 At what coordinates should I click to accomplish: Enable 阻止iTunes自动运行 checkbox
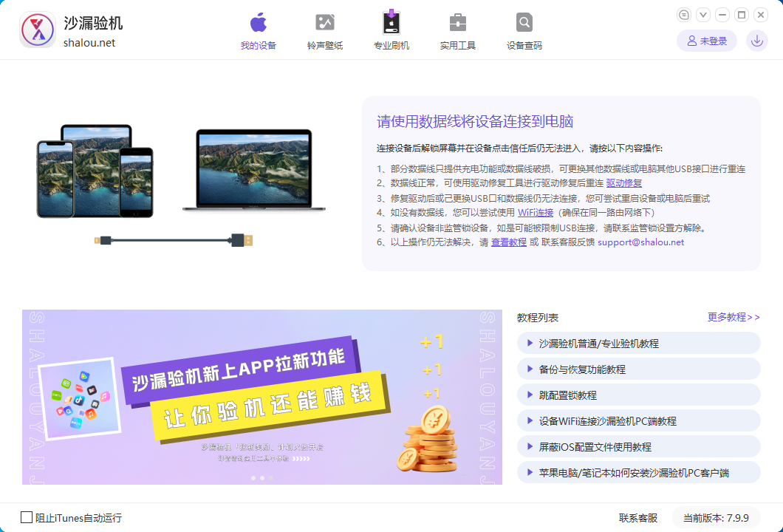26,517
